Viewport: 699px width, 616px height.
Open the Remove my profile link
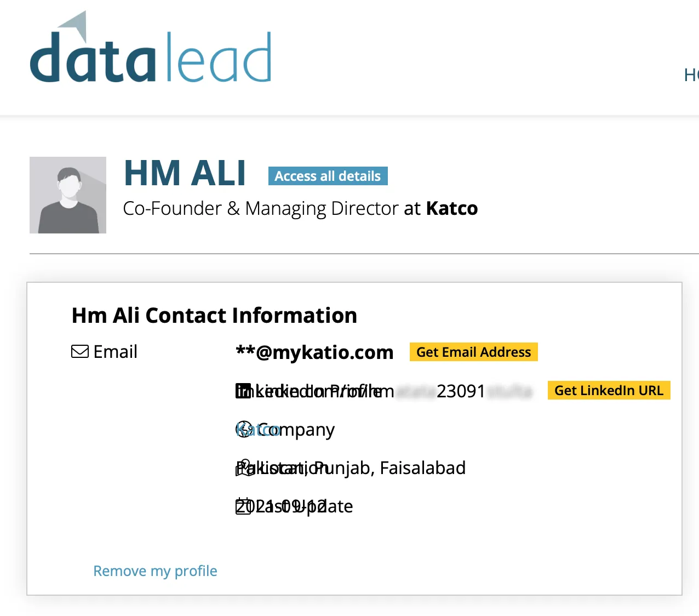155,571
